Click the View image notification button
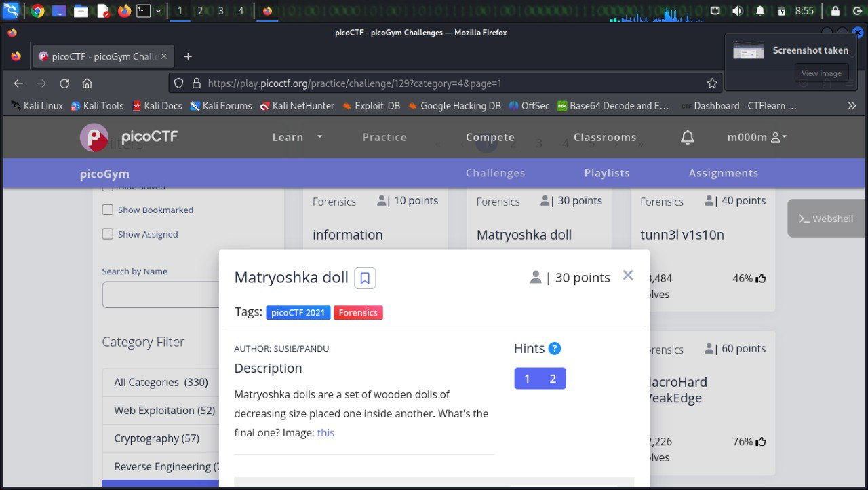Viewport: 868px width, 490px height. click(821, 73)
